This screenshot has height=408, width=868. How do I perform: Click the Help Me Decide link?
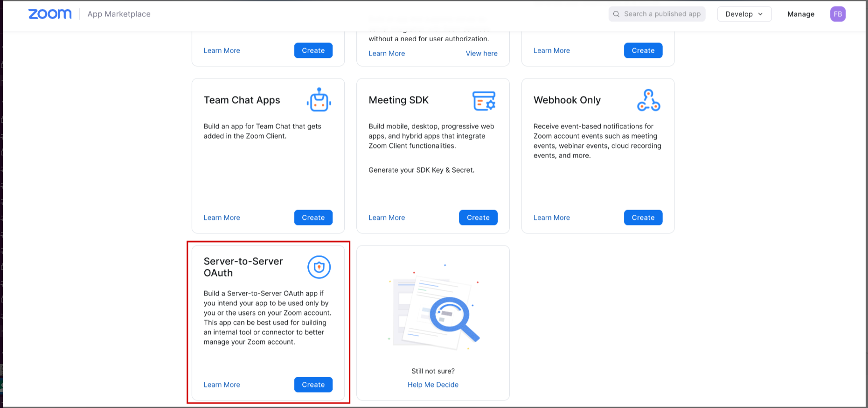coord(433,385)
